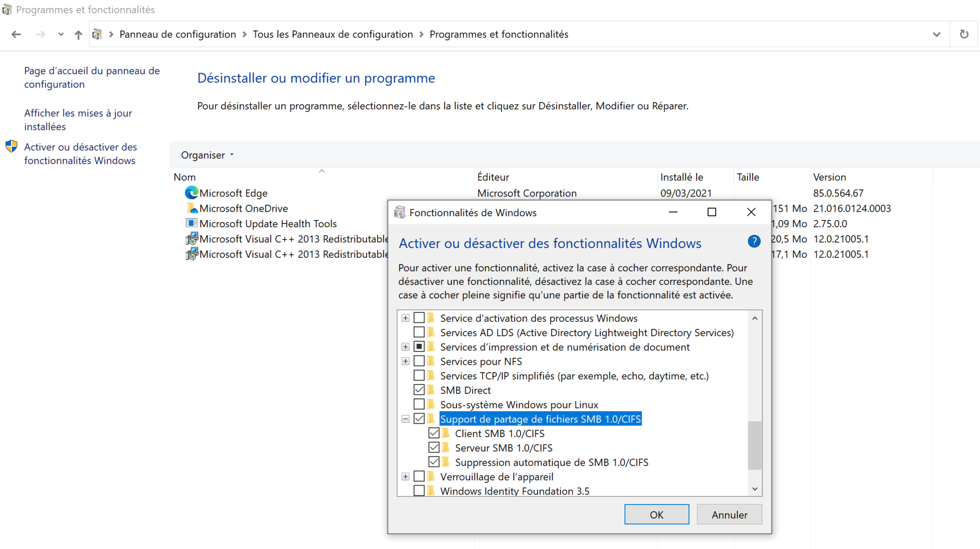Confirm changes with the OK button
This screenshot has height=549, width=980.
click(x=656, y=514)
